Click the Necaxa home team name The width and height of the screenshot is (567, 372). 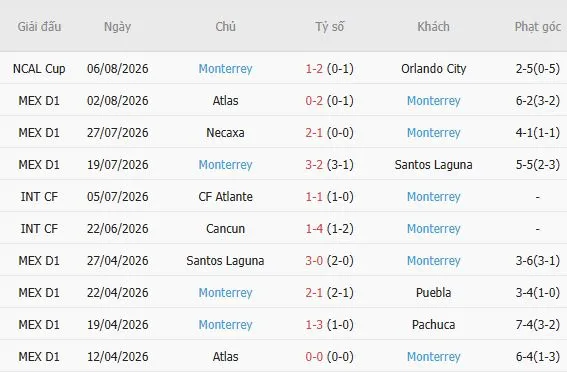[x=225, y=133]
